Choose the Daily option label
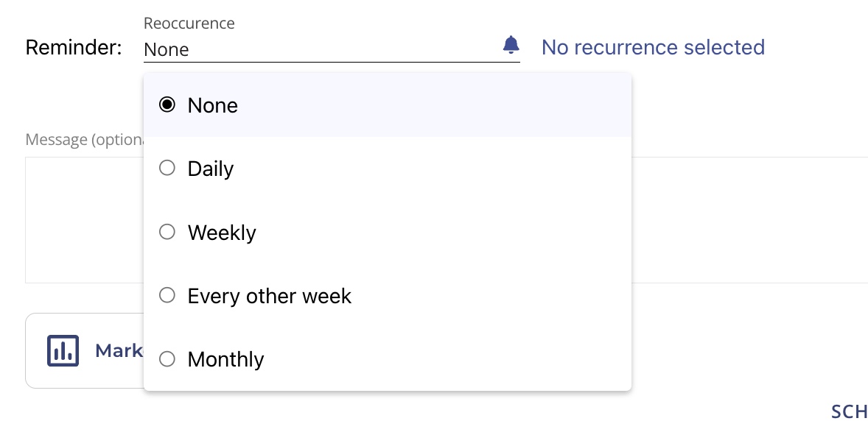 click(211, 169)
